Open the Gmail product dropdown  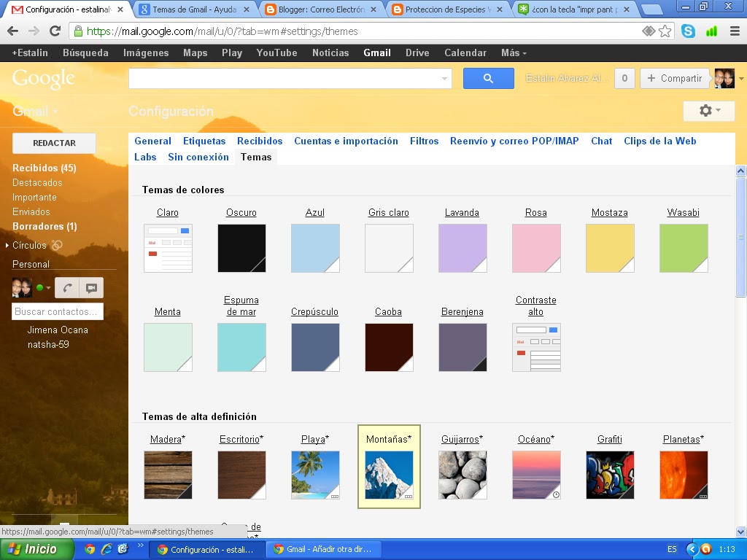click(x=34, y=111)
